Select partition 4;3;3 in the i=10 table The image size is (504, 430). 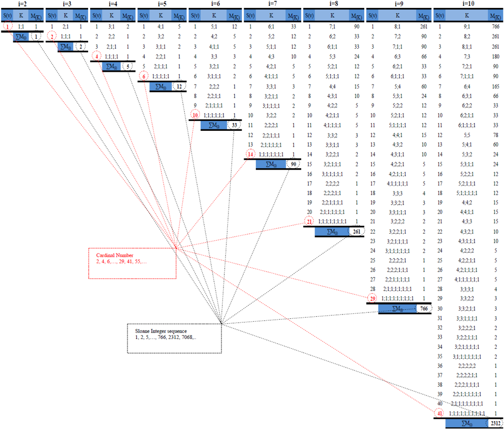click(x=467, y=221)
